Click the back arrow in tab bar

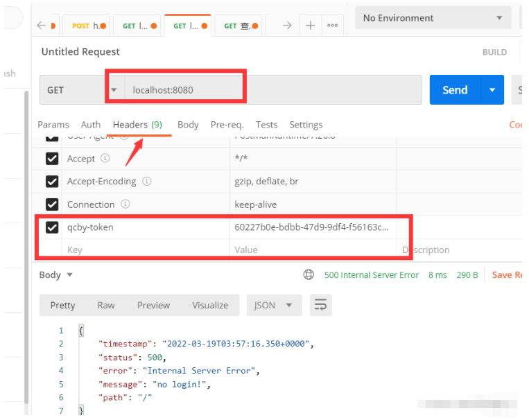41,26
